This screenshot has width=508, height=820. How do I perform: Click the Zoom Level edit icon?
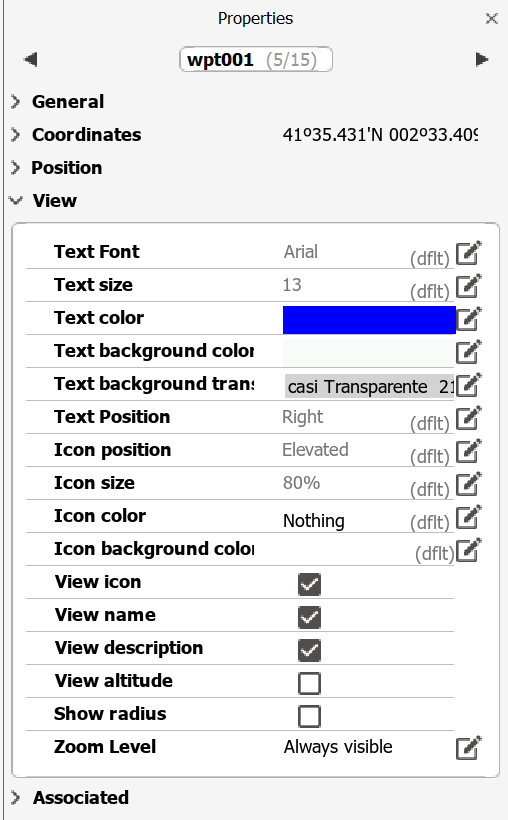pos(468,748)
